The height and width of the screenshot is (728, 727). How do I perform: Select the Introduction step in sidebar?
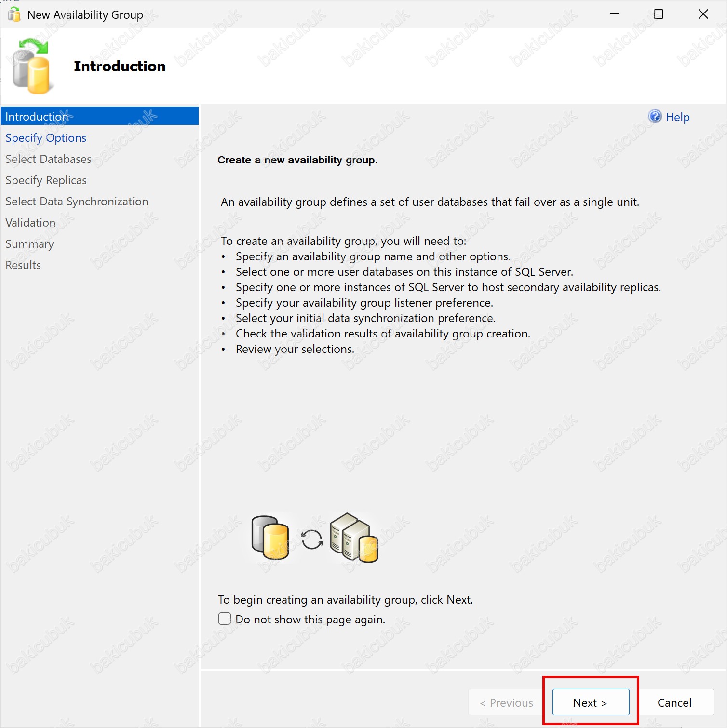tap(37, 117)
